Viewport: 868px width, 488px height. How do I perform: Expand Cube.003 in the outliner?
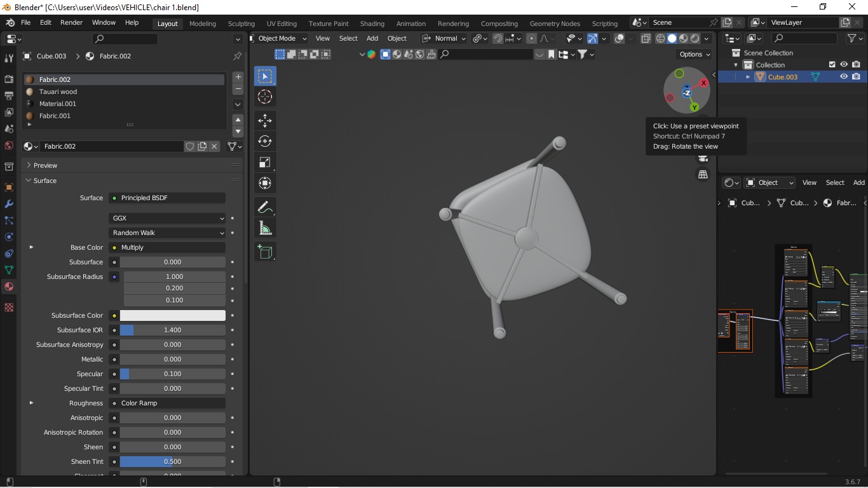(748, 77)
